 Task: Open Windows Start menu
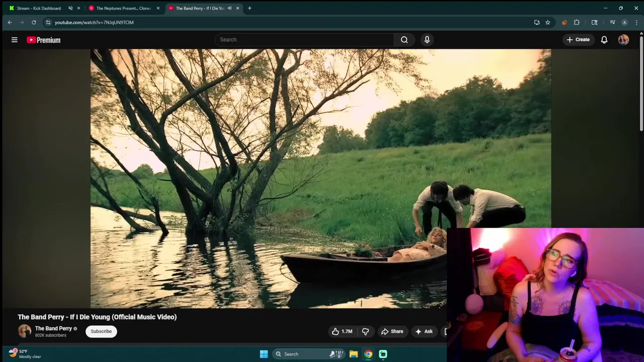coord(264,354)
